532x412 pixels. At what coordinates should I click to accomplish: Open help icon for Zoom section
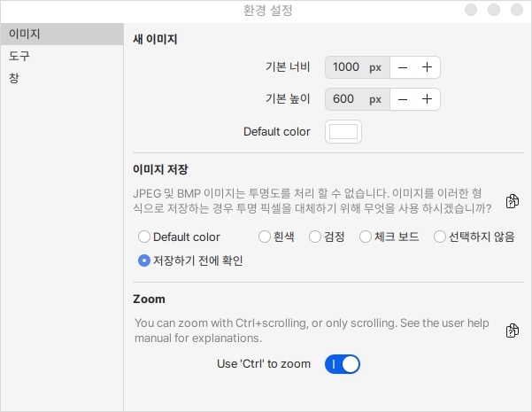click(x=512, y=330)
